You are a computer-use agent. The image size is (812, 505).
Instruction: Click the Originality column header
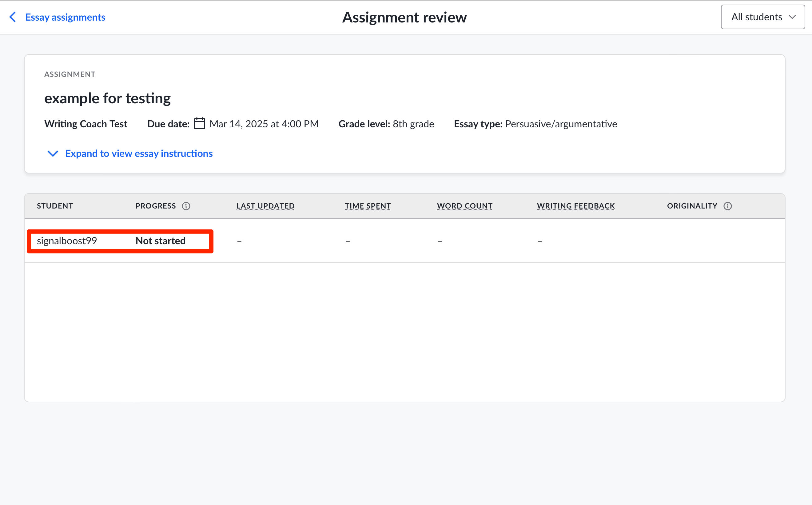pyautogui.click(x=692, y=206)
